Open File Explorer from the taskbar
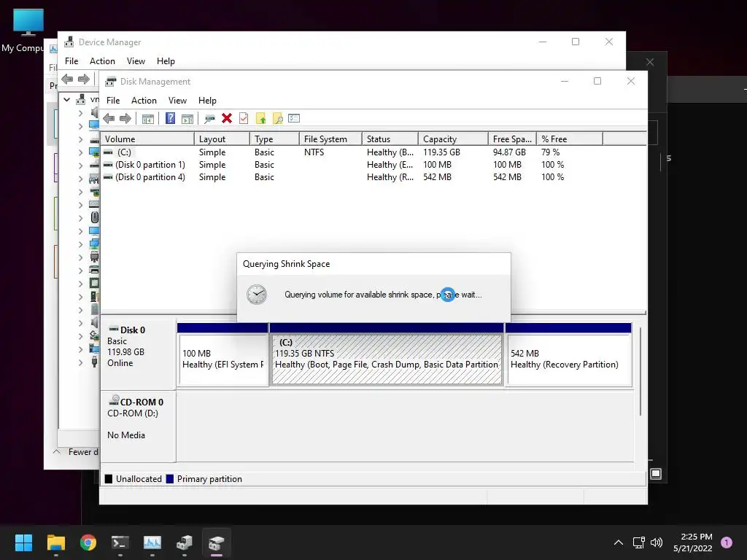Image resolution: width=747 pixels, height=560 pixels. [55, 542]
